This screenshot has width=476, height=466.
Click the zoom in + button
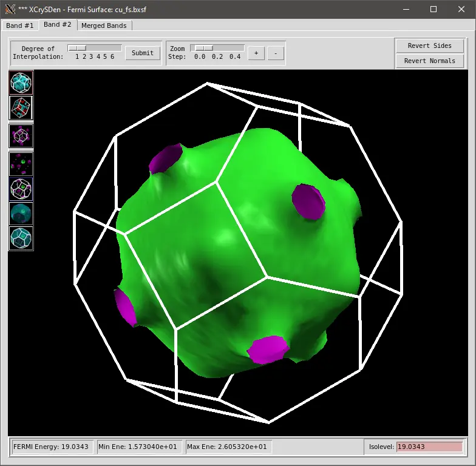coord(256,53)
